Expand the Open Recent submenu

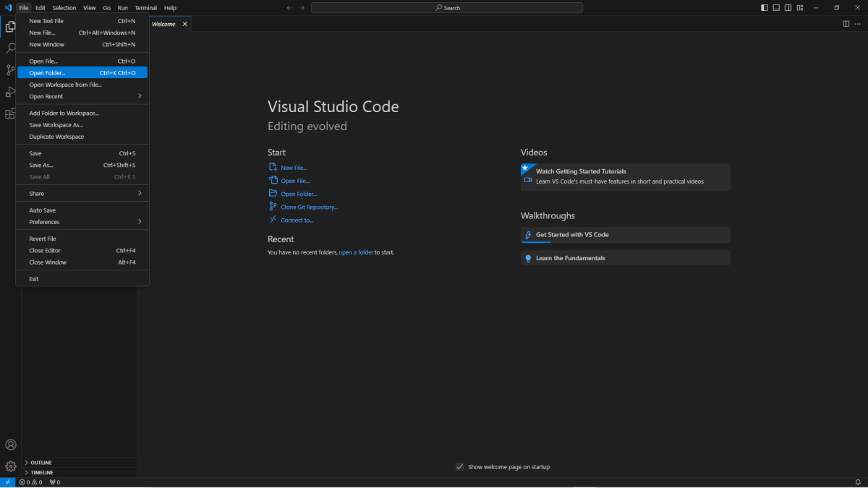coord(82,96)
